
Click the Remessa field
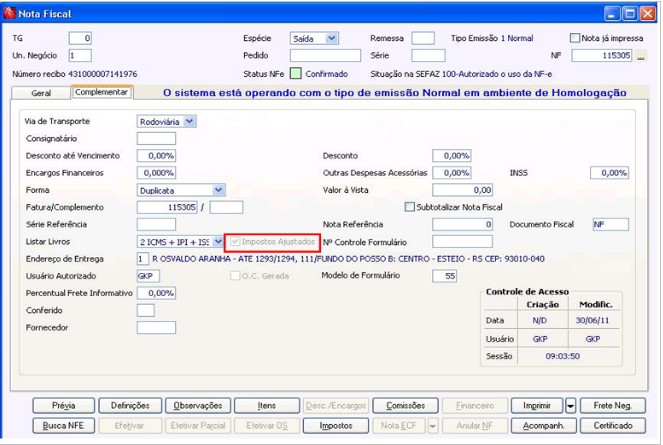pyautogui.click(x=423, y=38)
